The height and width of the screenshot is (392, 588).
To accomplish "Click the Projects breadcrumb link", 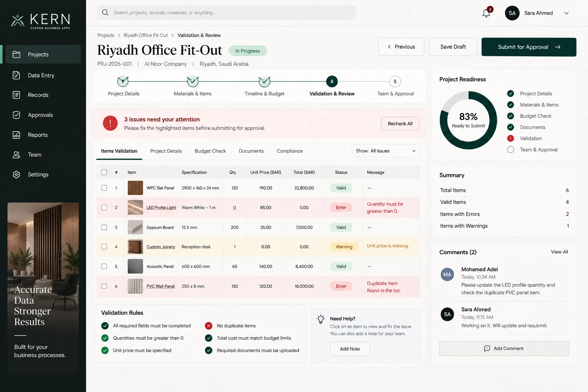I will click(x=106, y=35).
